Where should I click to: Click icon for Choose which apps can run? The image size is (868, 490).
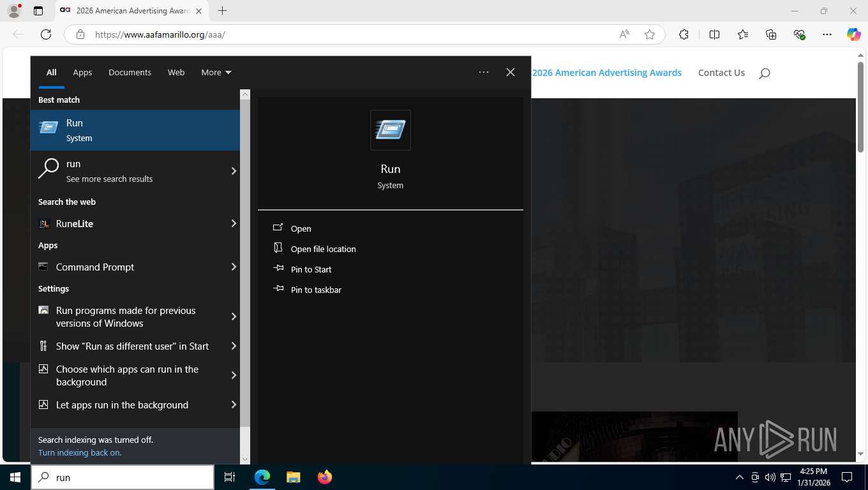(43, 369)
